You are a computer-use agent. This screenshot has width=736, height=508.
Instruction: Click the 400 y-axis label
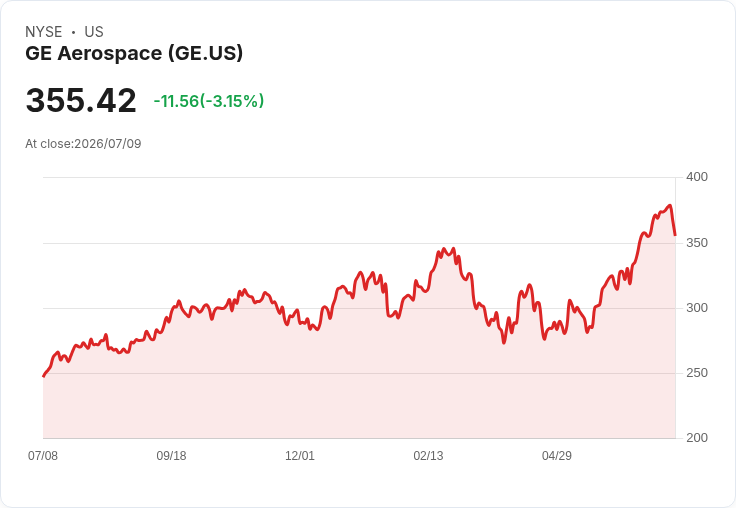697,177
